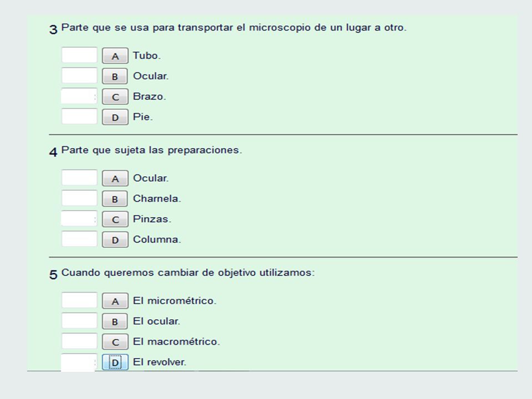Select option B Charnela
Viewport: 532px width, 399px height.
[115, 199]
